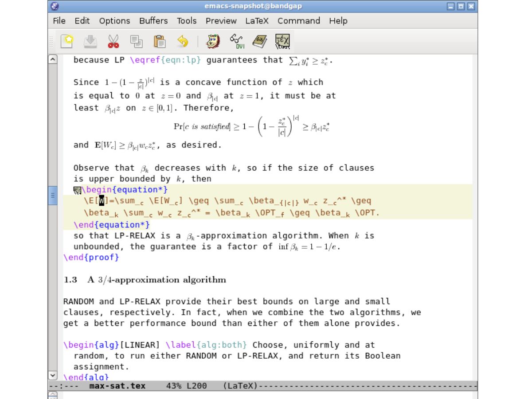
Task: Open the Buffers menu
Action: pyautogui.click(x=153, y=21)
